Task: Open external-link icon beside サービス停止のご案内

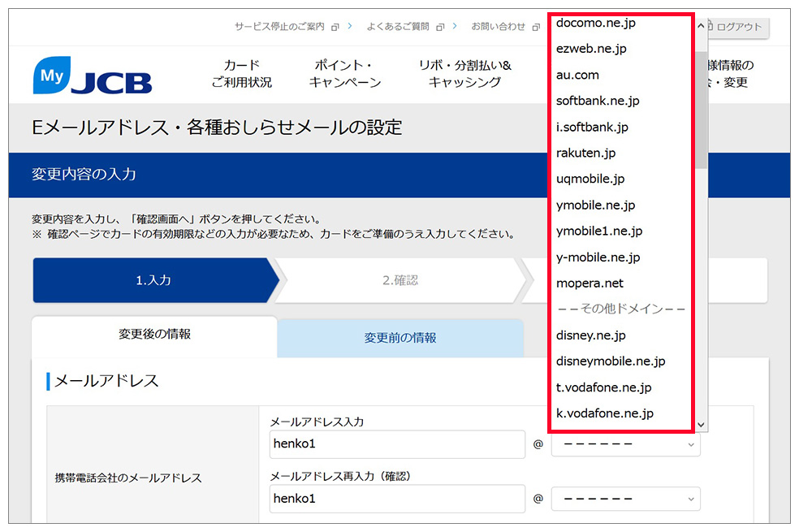Action: [x=335, y=27]
